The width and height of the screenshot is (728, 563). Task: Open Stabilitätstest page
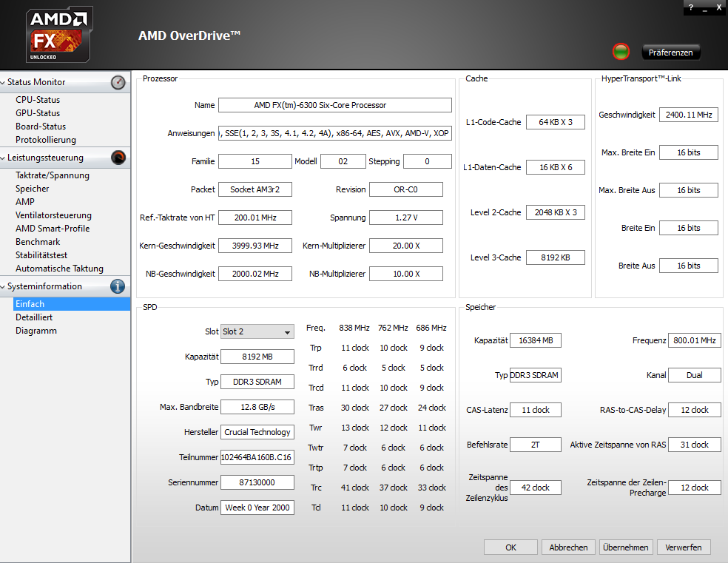41,255
